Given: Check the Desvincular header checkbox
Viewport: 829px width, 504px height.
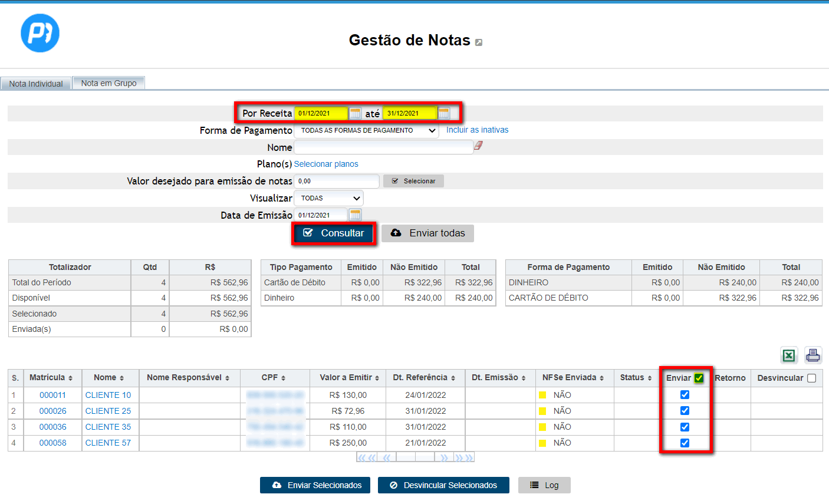Looking at the screenshot, I should 811,378.
